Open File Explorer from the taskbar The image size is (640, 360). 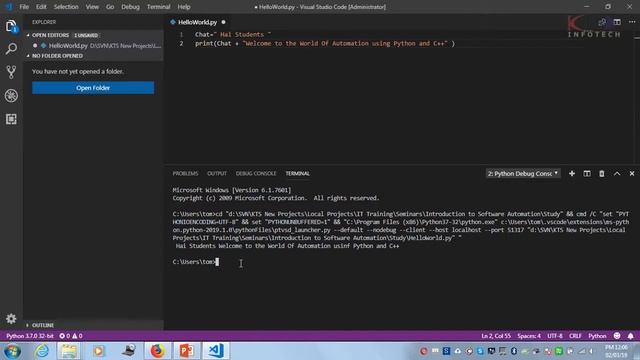pyautogui.click(x=69, y=351)
